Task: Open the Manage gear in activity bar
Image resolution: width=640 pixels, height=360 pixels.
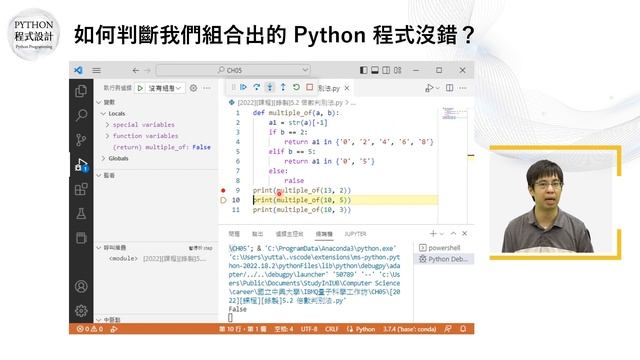Action: (x=81, y=311)
